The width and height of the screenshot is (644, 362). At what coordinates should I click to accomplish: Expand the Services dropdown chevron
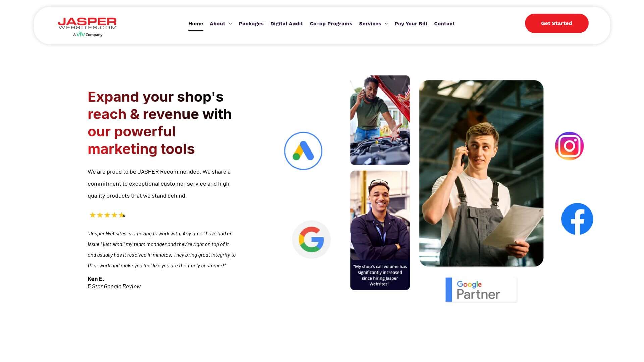386,24
